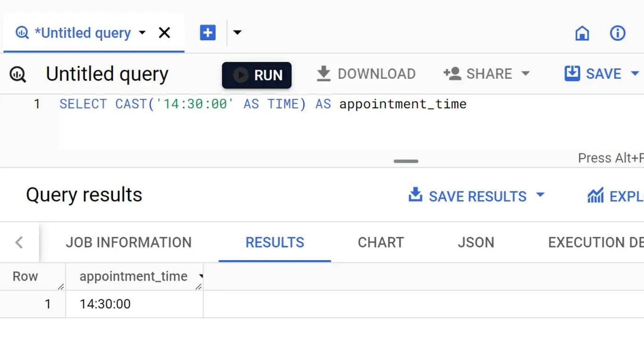
Task: Click the home icon
Action: coord(582,33)
